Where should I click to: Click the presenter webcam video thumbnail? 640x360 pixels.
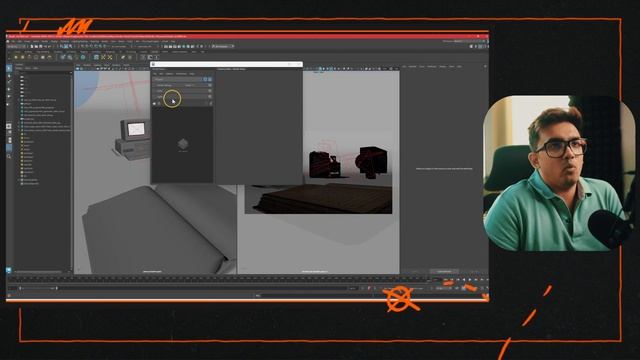click(558, 173)
